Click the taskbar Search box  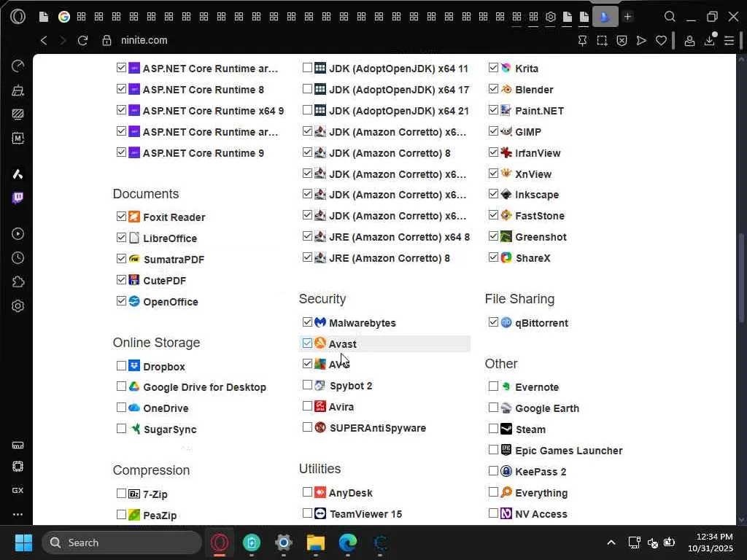point(122,542)
